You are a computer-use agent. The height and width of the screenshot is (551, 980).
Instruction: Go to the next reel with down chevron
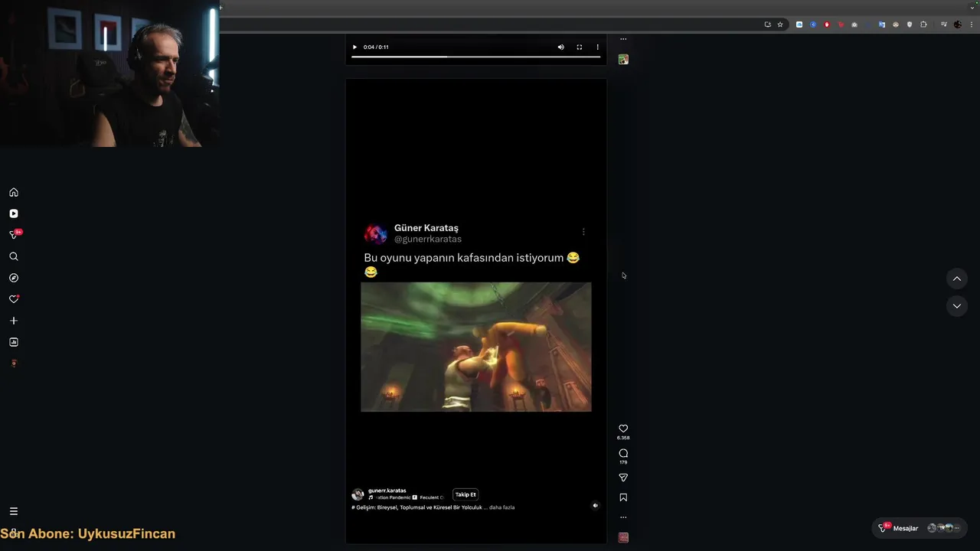[x=956, y=306]
